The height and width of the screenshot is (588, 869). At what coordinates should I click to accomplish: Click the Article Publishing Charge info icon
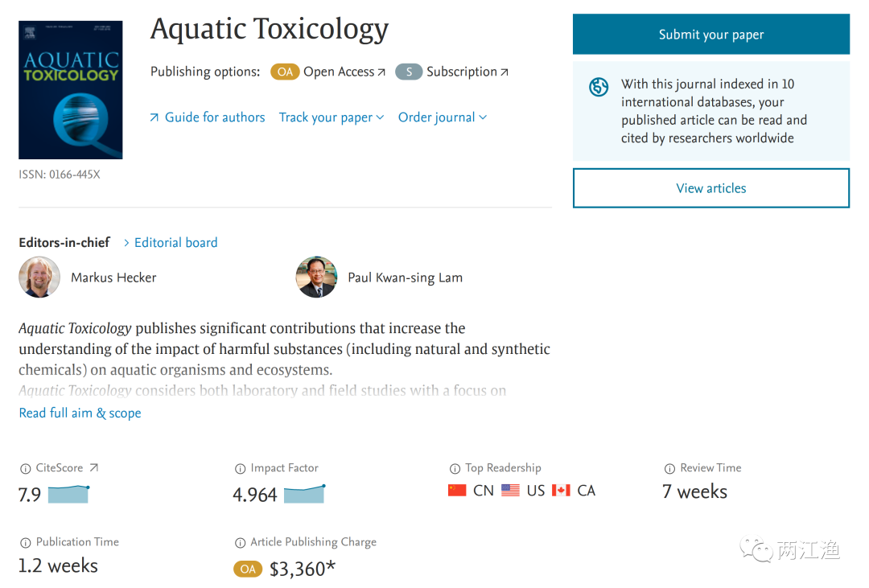point(240,542)
